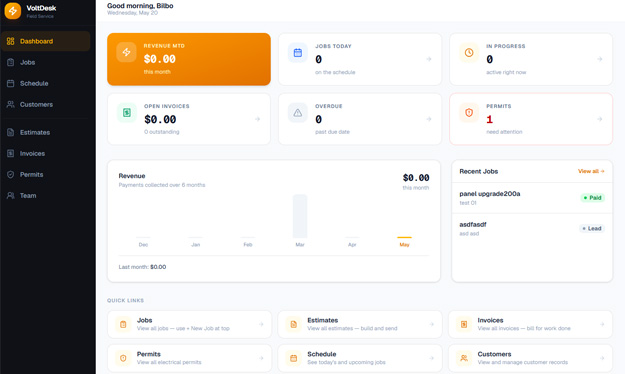Screen dimensions: 625x374
Task: Click the Jobs quick link clipboard icon
Action: (x=123, y=325)
